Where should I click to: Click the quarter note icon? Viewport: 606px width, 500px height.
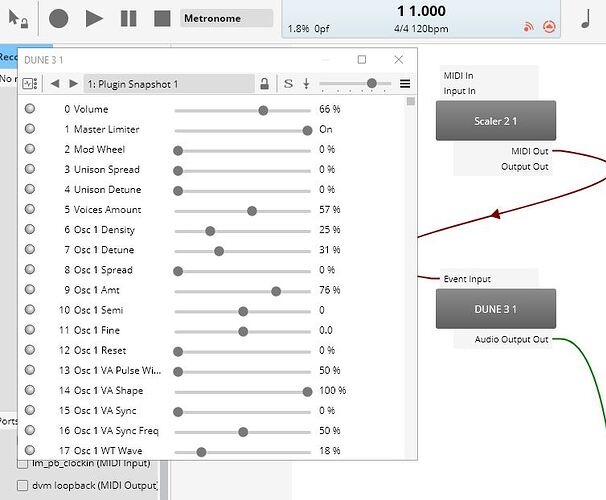click(586, 18)
